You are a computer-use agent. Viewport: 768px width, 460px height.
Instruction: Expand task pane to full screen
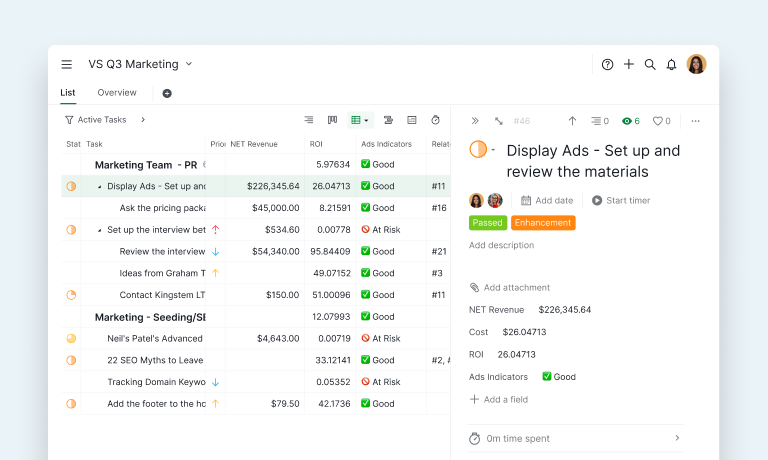click(x=499, y=121)
